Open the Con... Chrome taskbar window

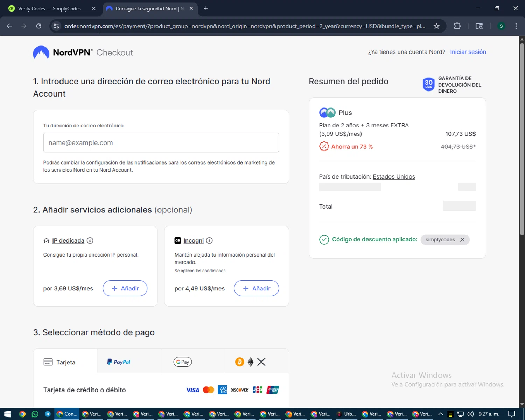pyautogui.click(x=67, y=414)
